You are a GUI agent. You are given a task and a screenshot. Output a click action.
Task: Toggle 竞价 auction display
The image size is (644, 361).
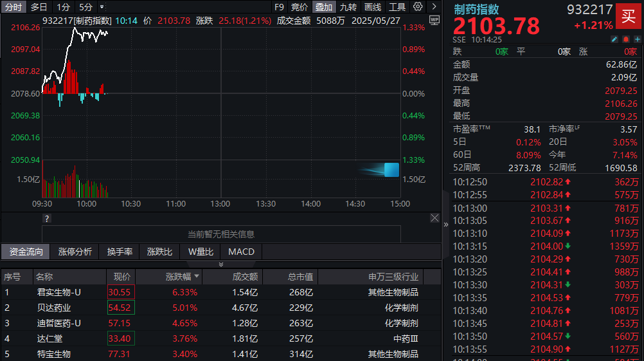pyautogui.click(x=300, y=7)
